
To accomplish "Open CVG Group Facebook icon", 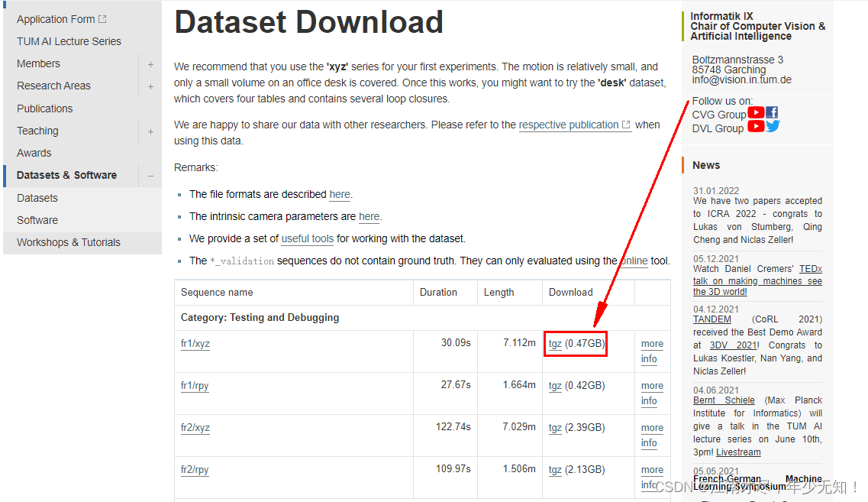I will click(772, 113).
